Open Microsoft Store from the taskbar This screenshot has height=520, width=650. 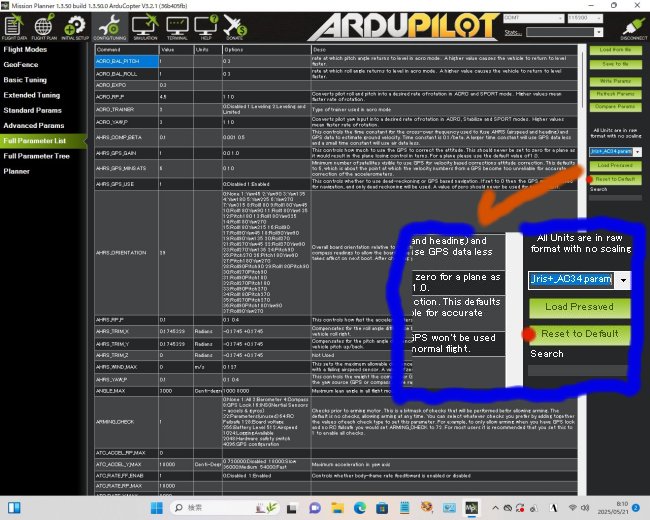tap(382, 508)
